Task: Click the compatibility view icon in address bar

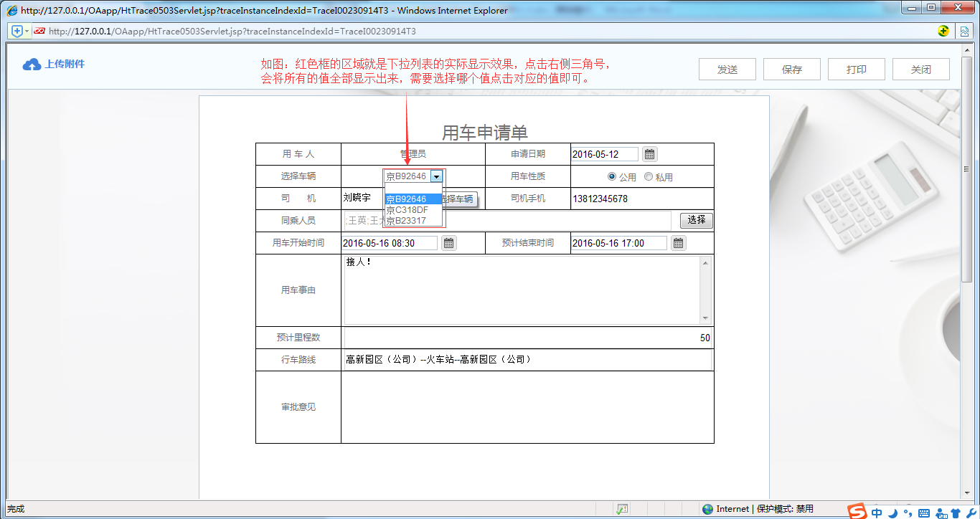Action: point(964,31)
